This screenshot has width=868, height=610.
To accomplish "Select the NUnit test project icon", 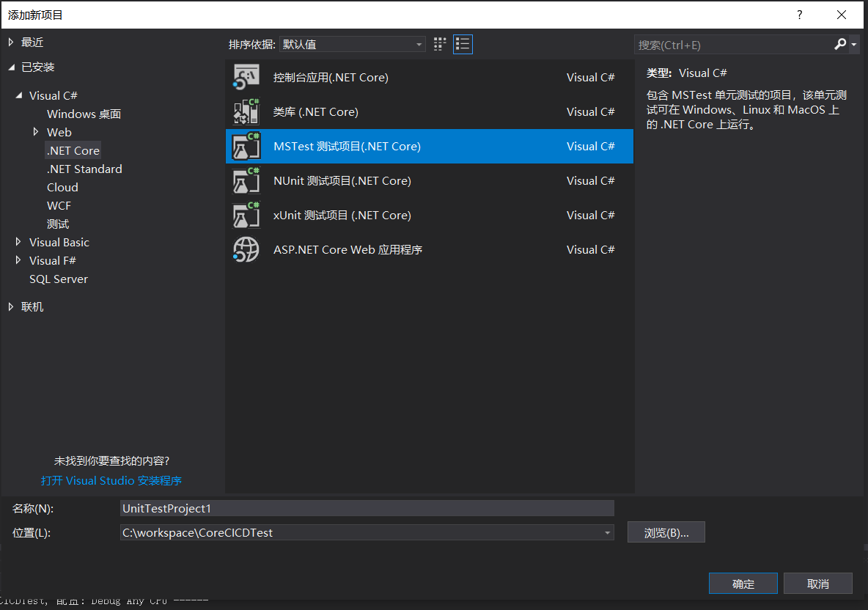I will click(x=246, y=181).
